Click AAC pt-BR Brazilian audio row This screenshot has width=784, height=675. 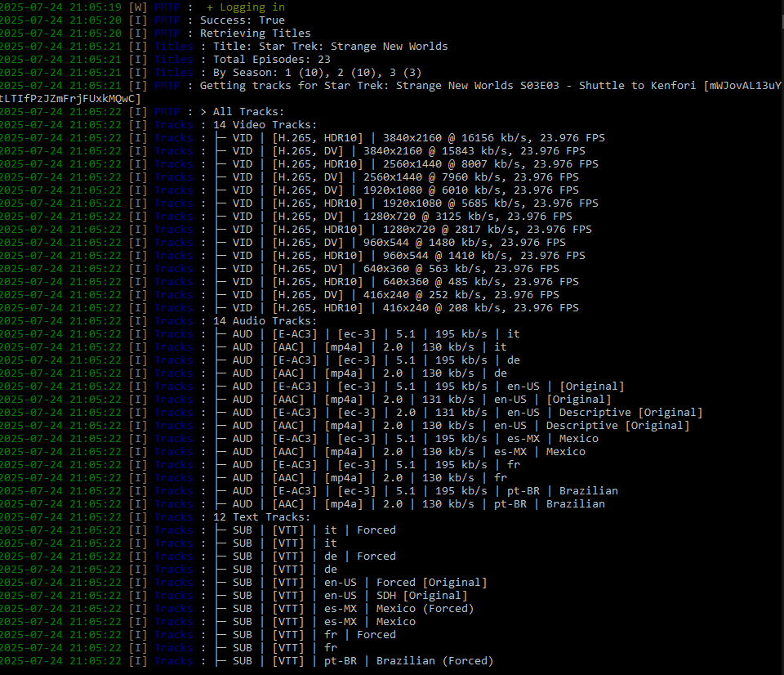pyautogui.click(x=409, y=504)
